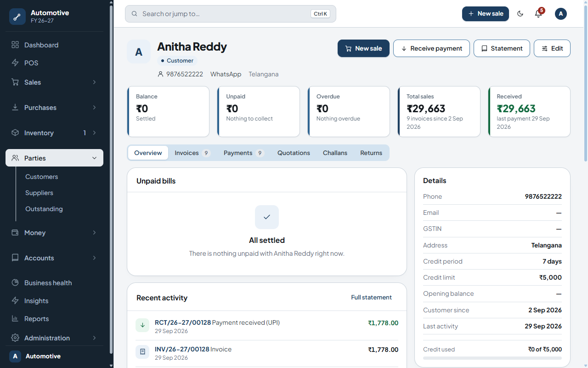Click the Sales cart icon in sidebar

tap(15, 82)
